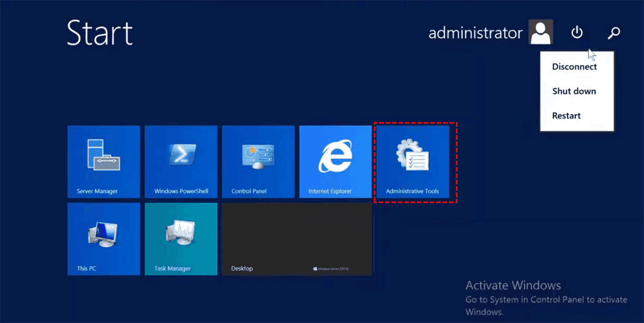Launch the Task Manager tile
The image size is (644, 323).
coord(181,239)
